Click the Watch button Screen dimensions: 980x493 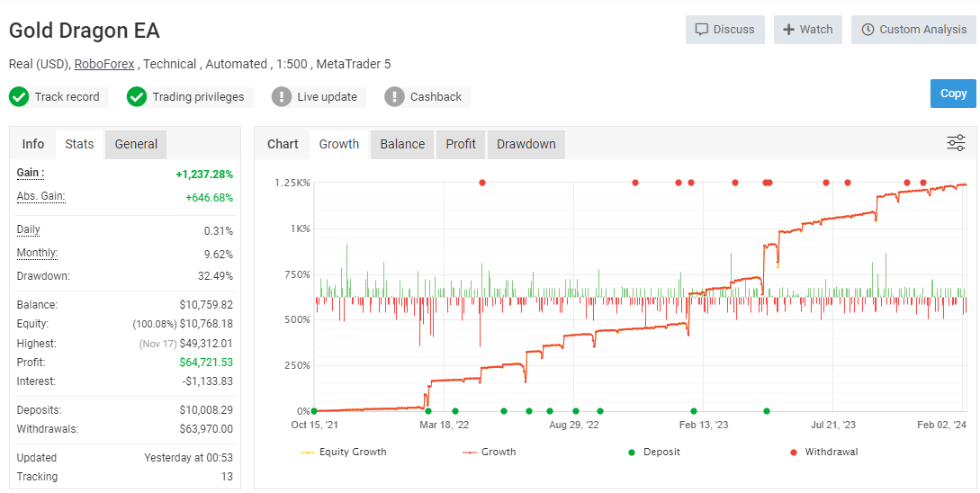tap(807, 30)
